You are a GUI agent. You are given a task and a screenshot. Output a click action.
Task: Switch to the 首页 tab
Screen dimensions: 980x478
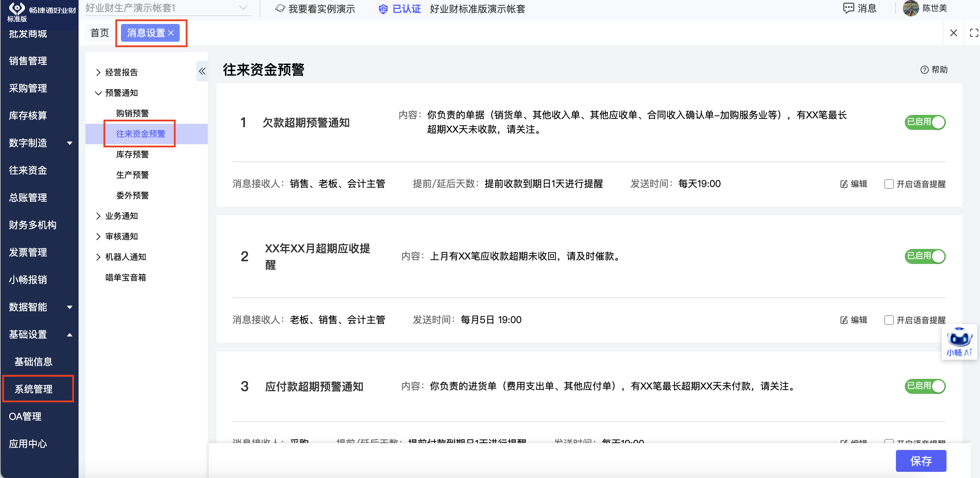[100, 33]
